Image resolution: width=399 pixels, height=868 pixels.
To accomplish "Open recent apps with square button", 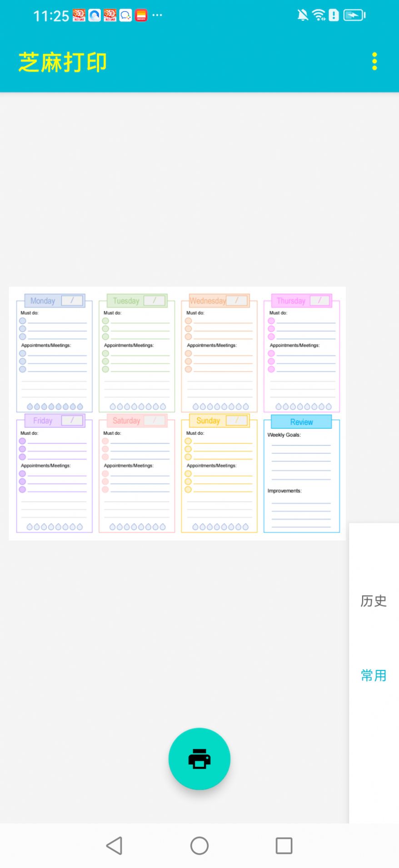I will coord(284,846).
